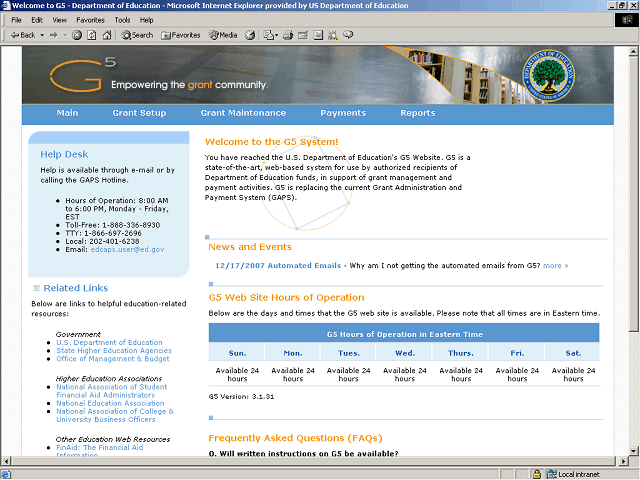This screenshot has height=480, width=640.
Task: Click the Messenger toolbar icon
Action: click(x=348, y=35)
